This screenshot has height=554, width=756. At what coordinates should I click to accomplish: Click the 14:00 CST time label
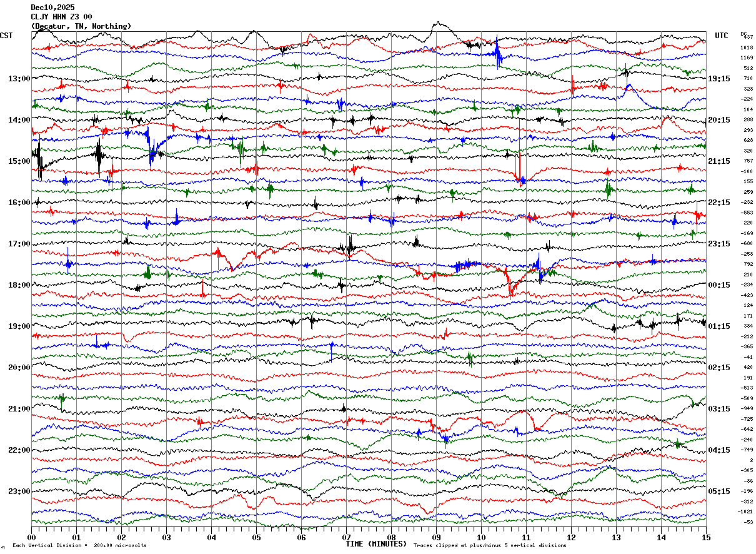tap(19, 120)
